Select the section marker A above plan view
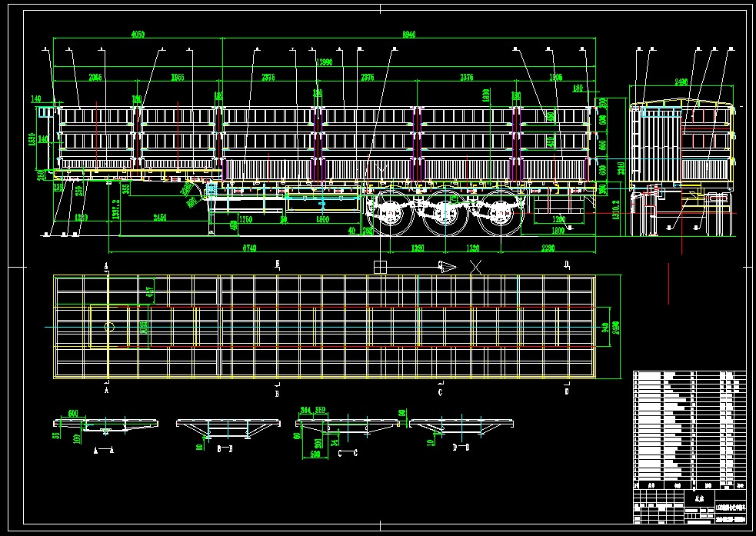The image size is (756, 536). coord(106,267)
